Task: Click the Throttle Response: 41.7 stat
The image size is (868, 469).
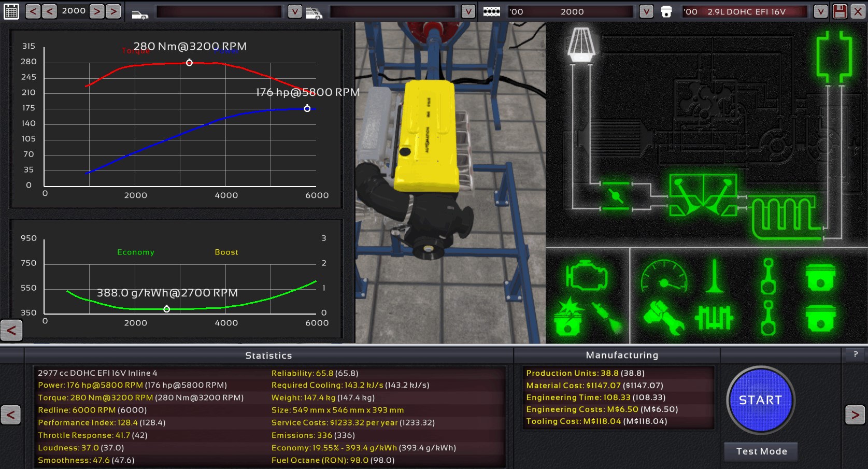Action: [92, 435]
